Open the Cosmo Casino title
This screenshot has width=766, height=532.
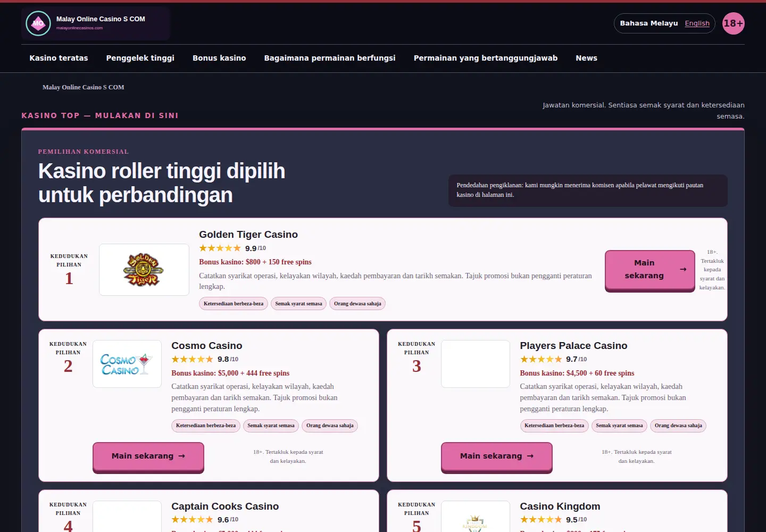[x=207, y=346]
